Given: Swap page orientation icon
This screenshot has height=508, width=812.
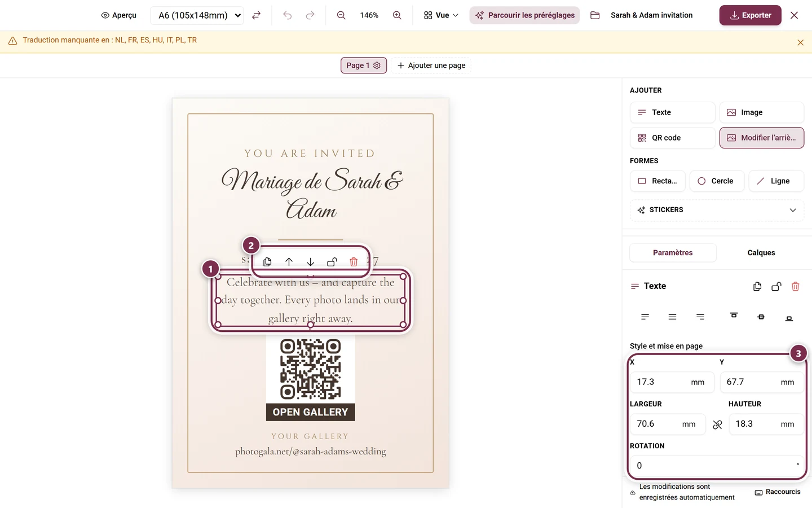Looking at the screenshot, I should [256, 15].
